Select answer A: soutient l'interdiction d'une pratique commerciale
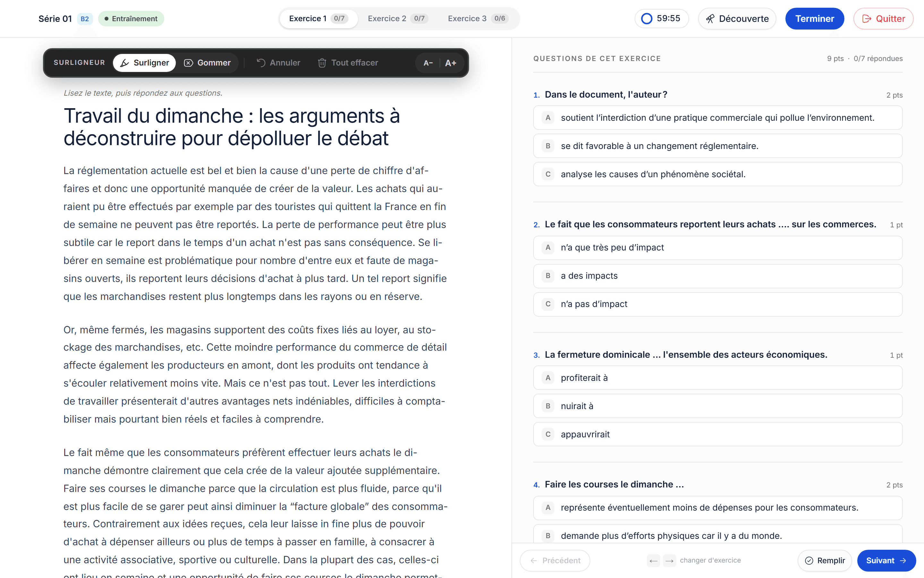Screen dimensions: 924x578 click(717, 118)
